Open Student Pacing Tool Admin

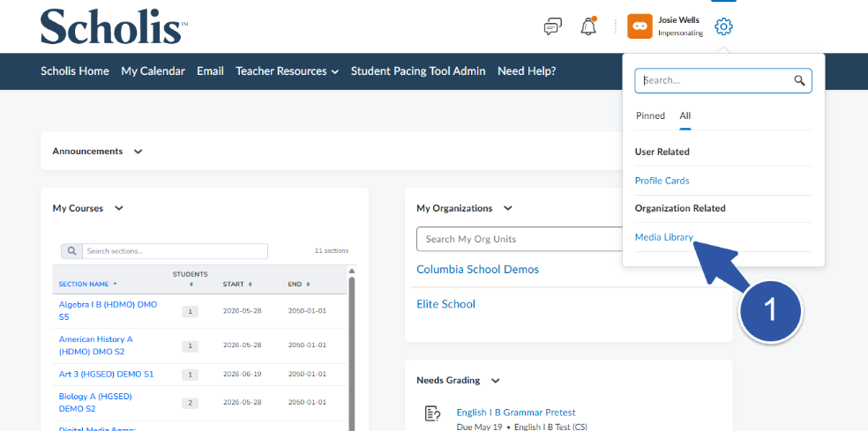pos(418,71)
